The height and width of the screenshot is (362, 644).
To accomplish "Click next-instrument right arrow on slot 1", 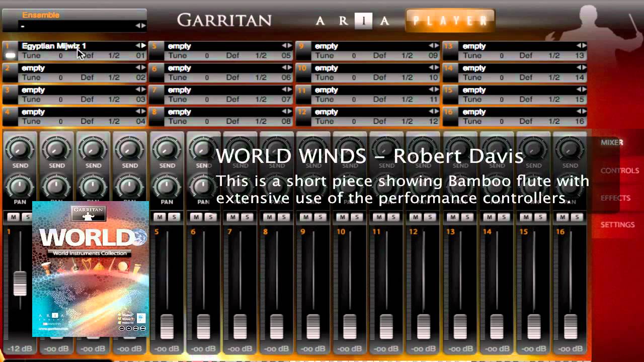I will point(143,46).
